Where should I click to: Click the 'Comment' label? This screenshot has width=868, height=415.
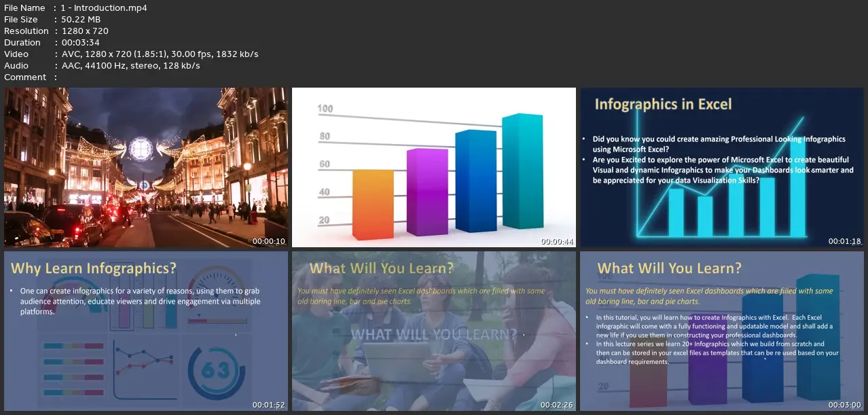tap(25, 77)
